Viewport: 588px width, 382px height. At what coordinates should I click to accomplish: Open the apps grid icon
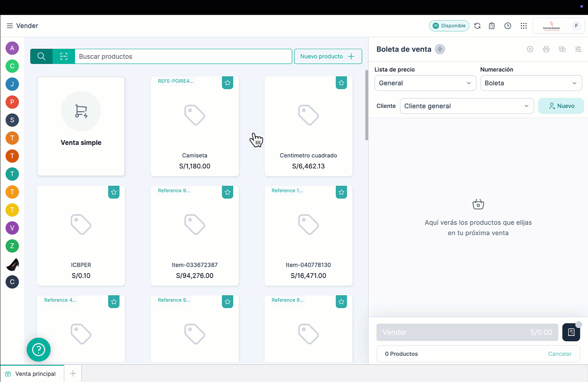click(x=524, y=25)
